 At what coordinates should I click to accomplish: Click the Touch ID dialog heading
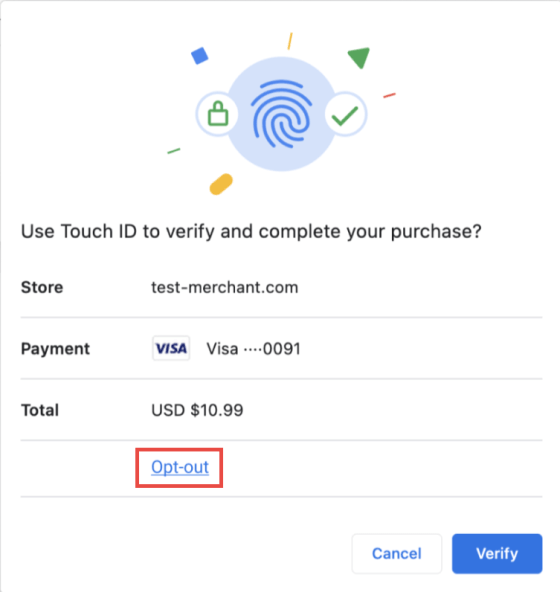[x=251, y=231]
